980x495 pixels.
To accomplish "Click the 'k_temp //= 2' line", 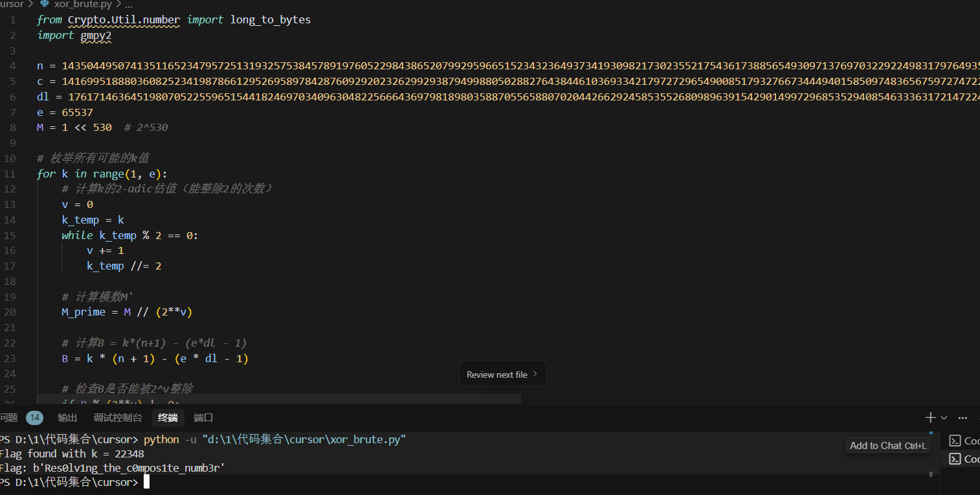I will pyautogui.click(x=124, y=266).
